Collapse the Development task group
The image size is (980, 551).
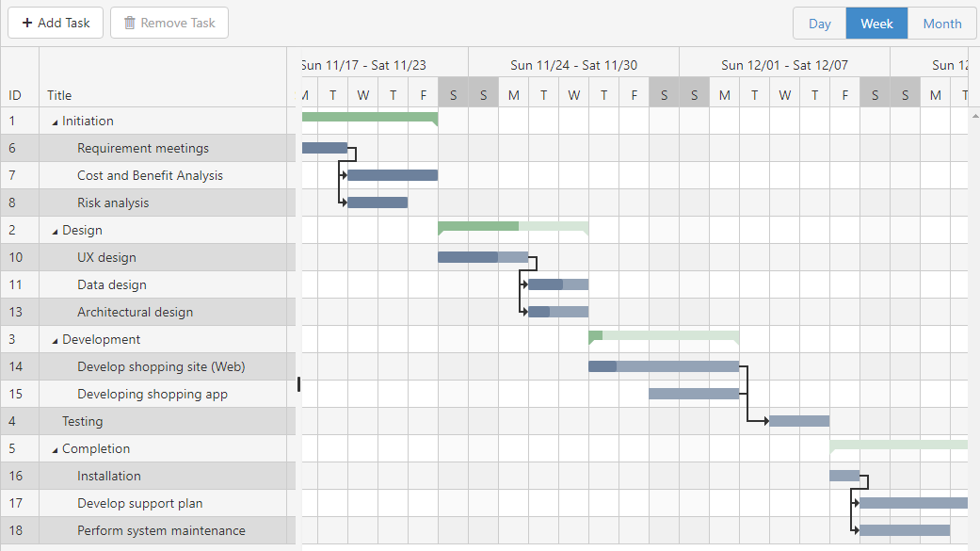click(x=55, y=341)
